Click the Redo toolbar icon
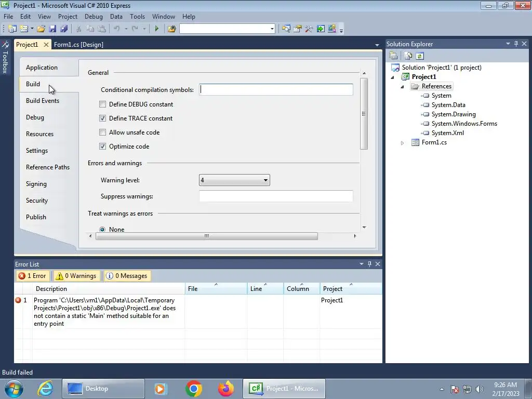This screenshot has height=399, width=532. point(135,29)
